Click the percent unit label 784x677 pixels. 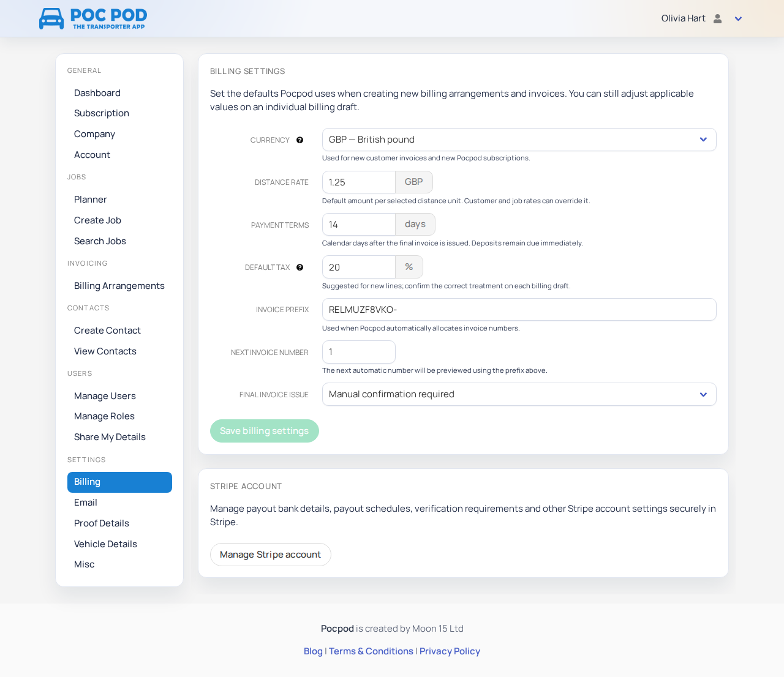409,267
